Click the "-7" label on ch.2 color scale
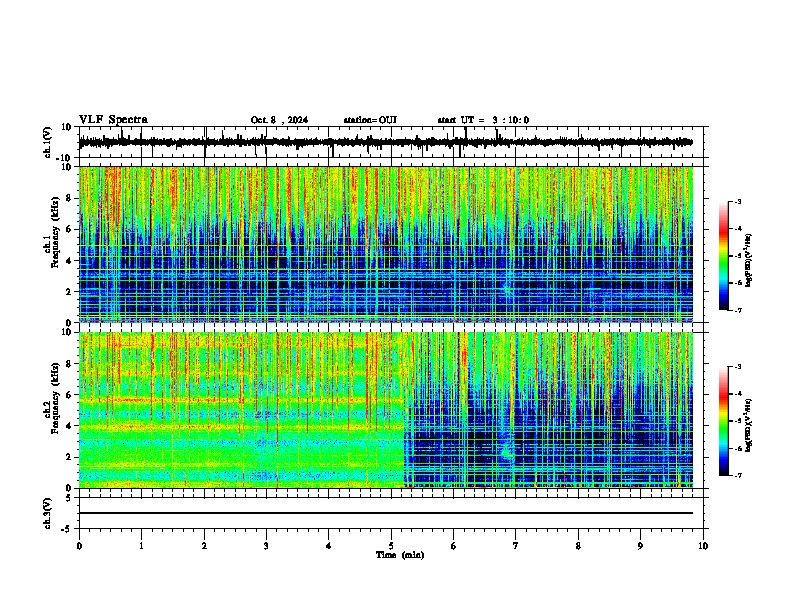The image size is (792, 612). (737, 476)
